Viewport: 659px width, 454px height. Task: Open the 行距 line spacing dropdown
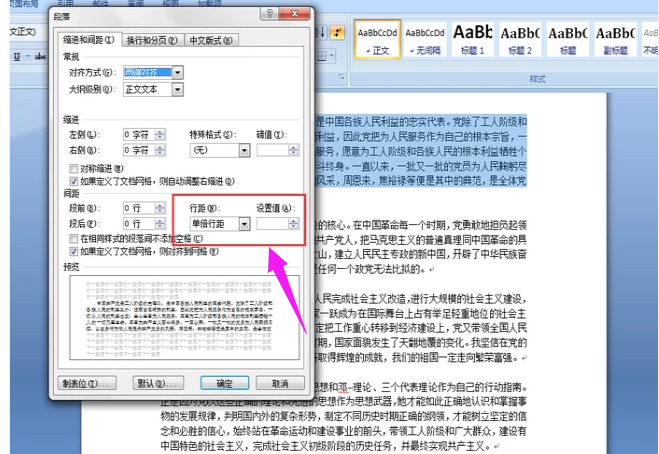click(x=245, y=224)
